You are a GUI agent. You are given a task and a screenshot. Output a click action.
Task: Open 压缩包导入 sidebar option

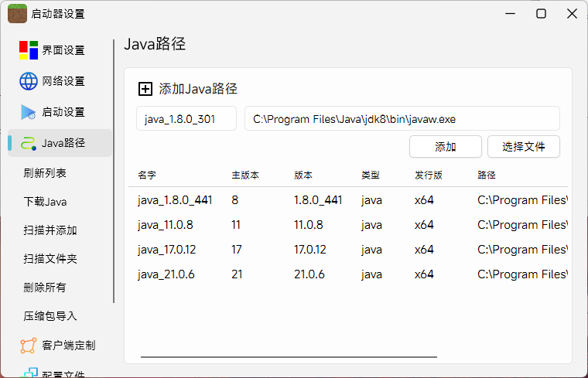(50, 316)
